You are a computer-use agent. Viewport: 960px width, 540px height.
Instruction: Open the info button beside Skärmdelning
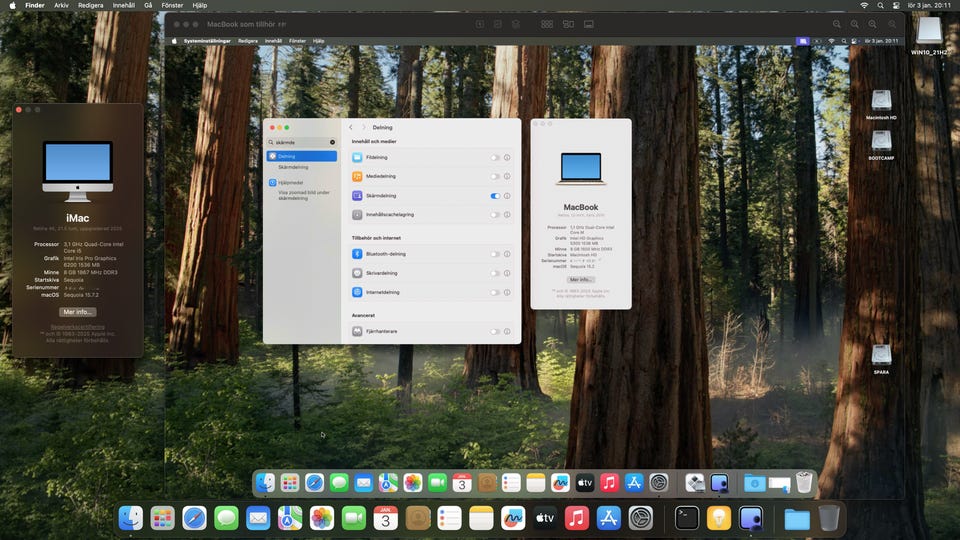pyautogui.click(x=507, y=196)
